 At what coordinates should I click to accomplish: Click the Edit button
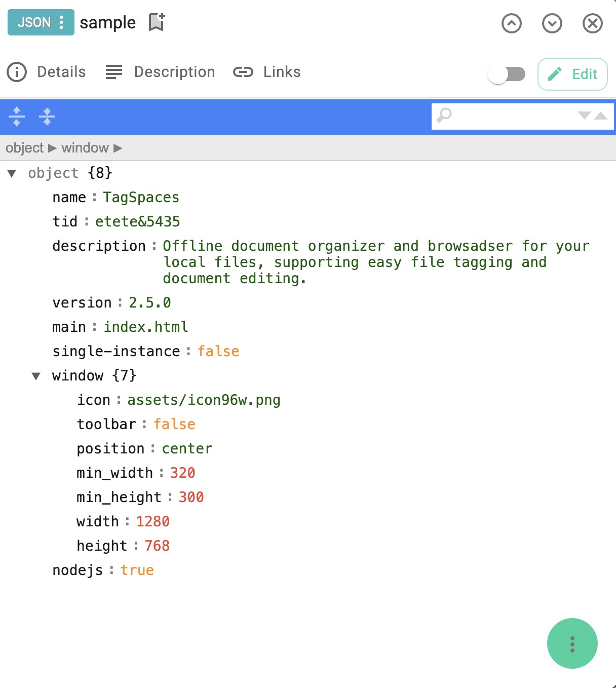572,74
